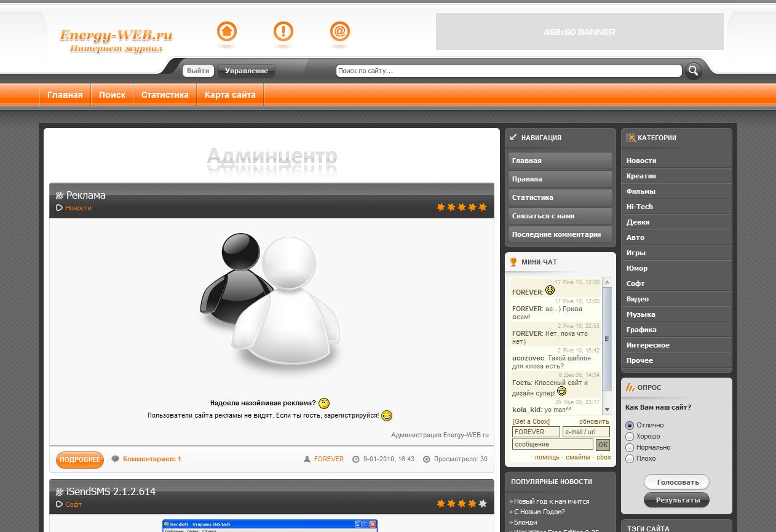Open the Hi-Tech category

(x=676, y=207)
